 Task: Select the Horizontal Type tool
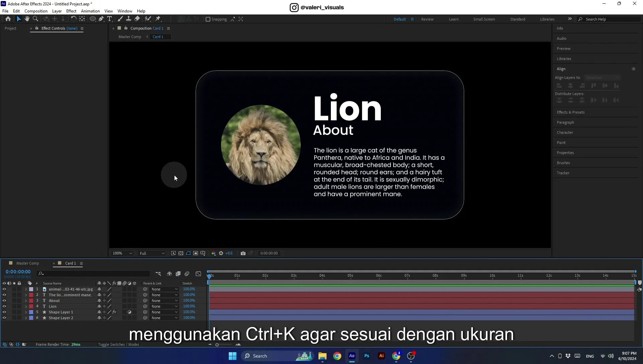coord(110,19)
